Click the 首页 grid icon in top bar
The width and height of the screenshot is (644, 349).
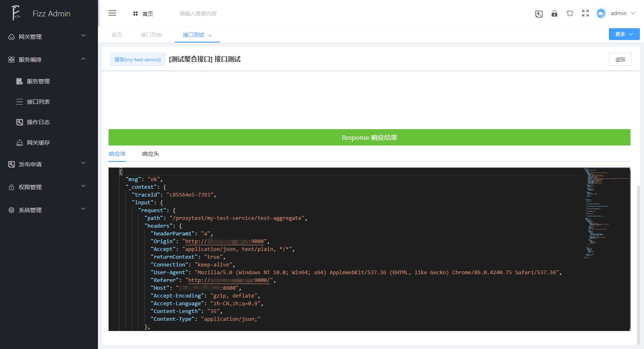click(x=135, y=13)
